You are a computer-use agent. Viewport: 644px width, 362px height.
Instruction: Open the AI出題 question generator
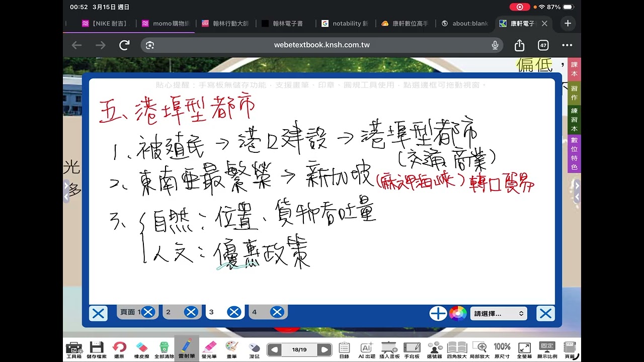[x=367, y=349]
